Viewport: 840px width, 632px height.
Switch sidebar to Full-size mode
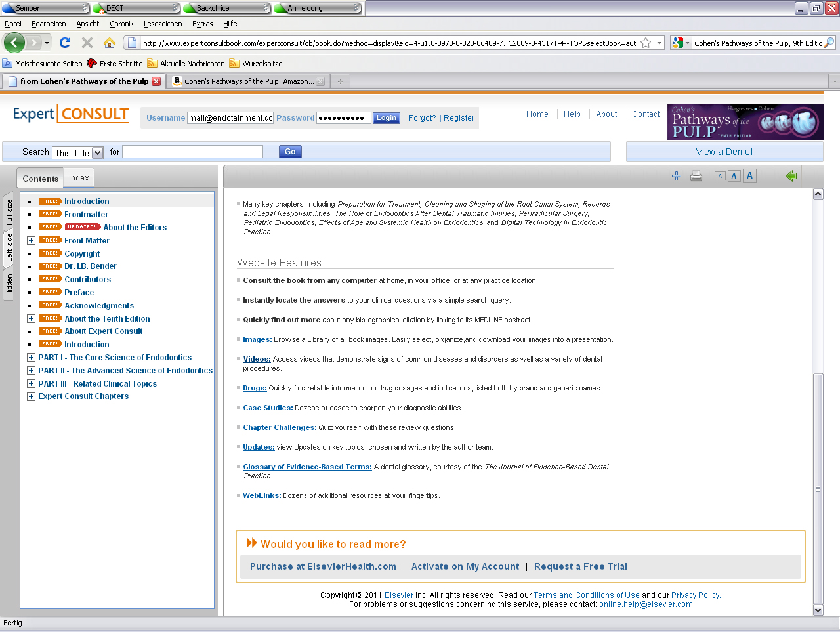coord(9,212)
